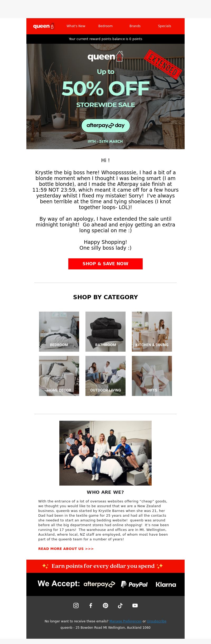Open the Manage Preferences link
The width and height of the screenshot is (211, 644).
coord(126,621)
